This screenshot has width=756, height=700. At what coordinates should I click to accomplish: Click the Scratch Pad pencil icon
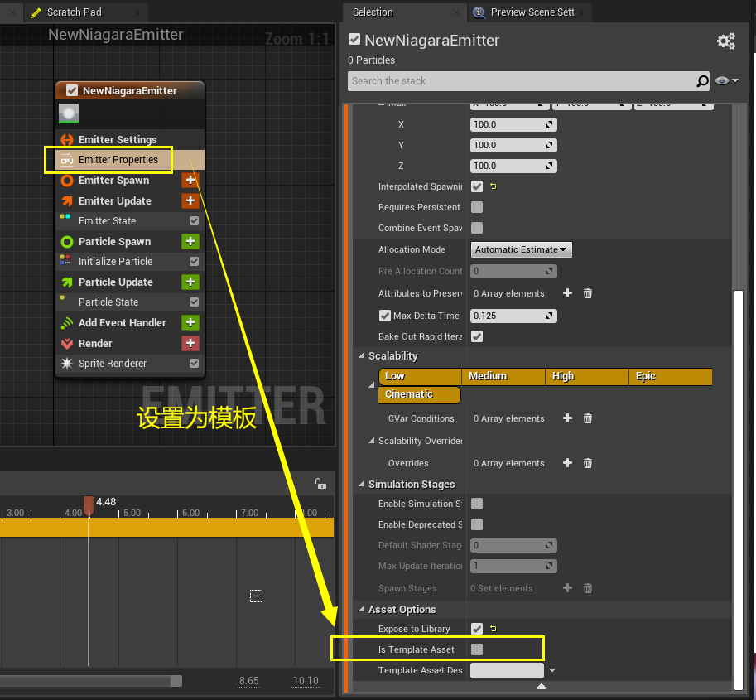[x=36, y=12]
